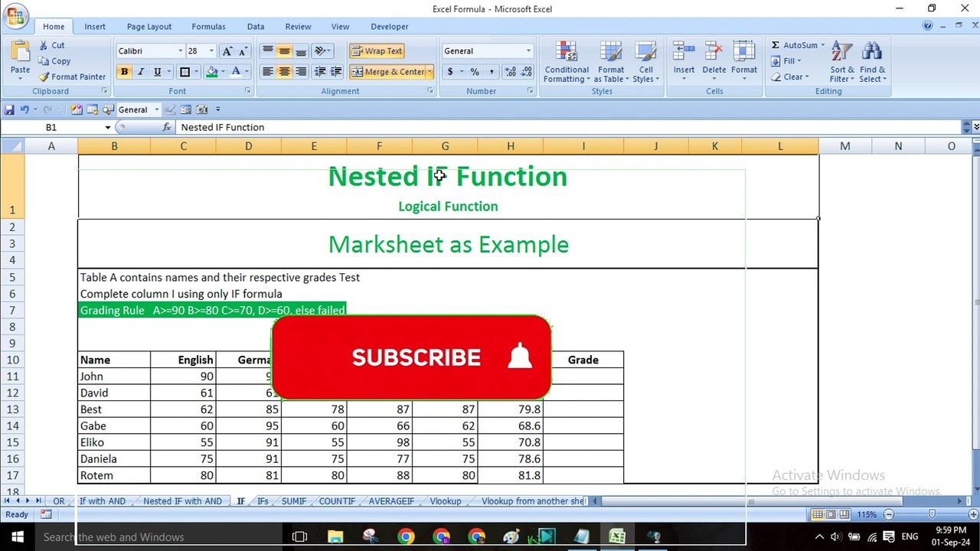Viewport: 980px width, 551px height.
Task: Decrease indent in Alignment group
Action: click(319, 72)
